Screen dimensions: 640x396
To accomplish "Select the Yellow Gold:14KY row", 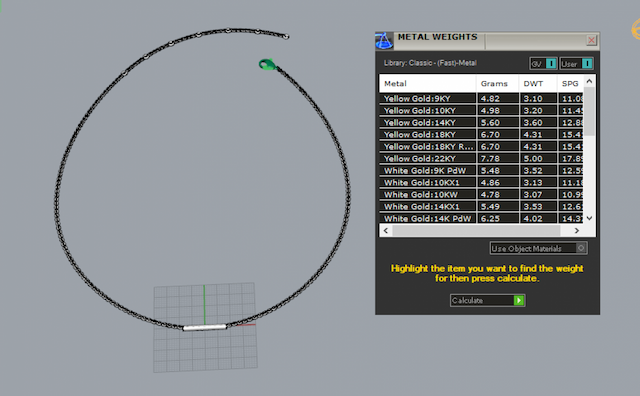I will pyautogui.click(x=481, y=122).
